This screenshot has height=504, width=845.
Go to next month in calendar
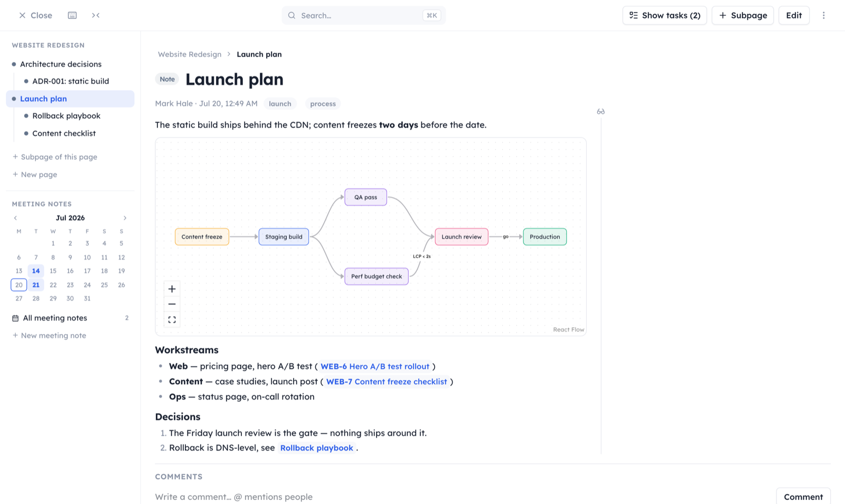click(125, 218)
